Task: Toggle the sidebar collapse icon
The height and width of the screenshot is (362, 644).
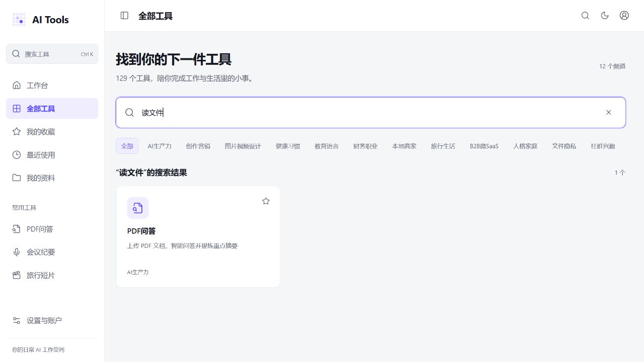Action: 124,16
